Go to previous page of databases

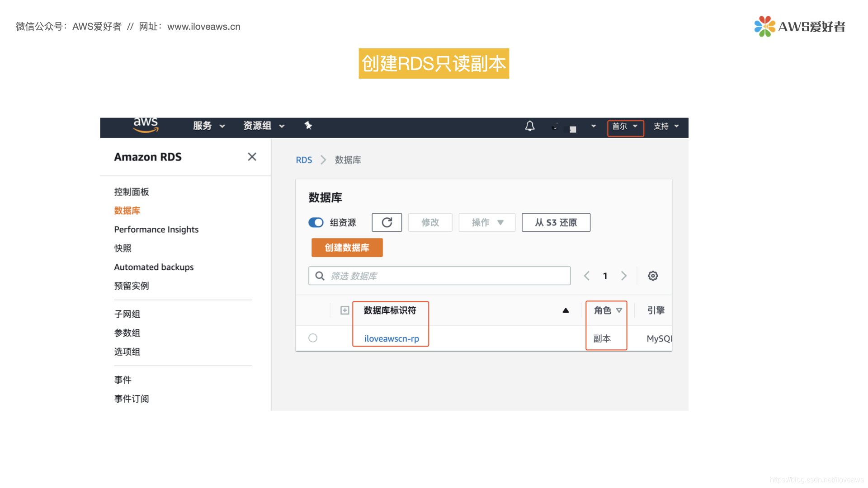(586, 276)
